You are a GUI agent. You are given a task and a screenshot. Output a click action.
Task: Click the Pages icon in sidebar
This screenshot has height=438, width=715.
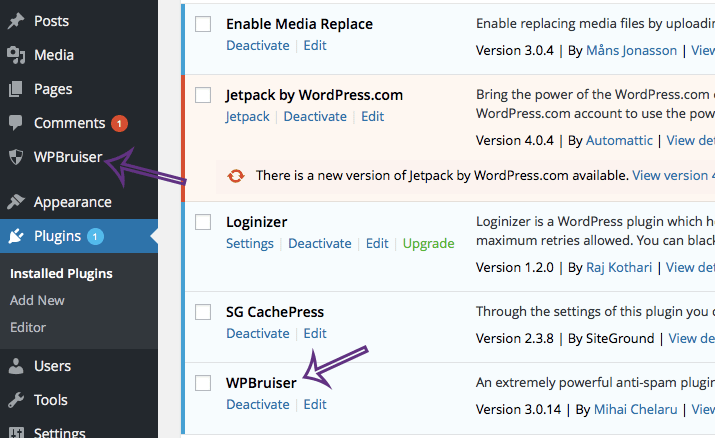16,89
